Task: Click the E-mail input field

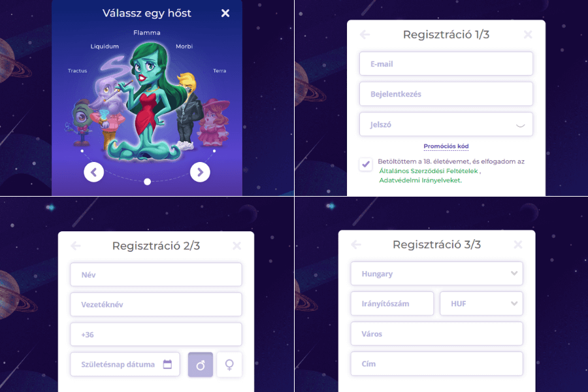Action: coord(446,64)
